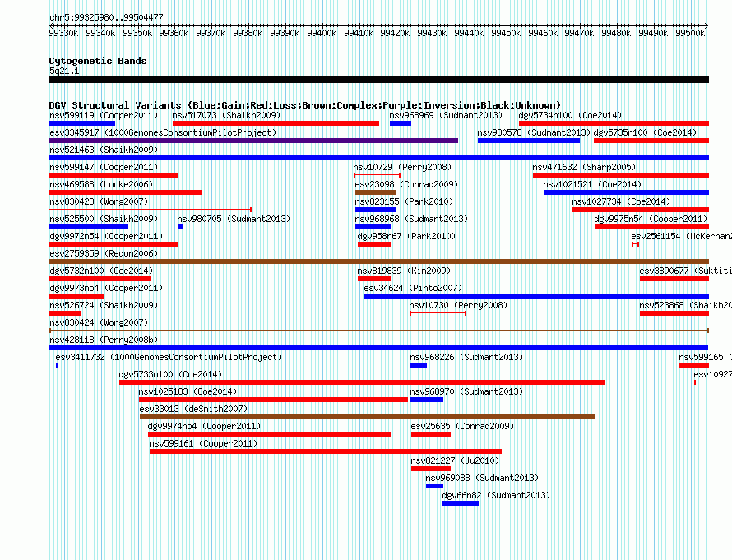Click the DGV Structural Variants track title
The height and width of the screenshot is (560, 732).
[305, 105]
